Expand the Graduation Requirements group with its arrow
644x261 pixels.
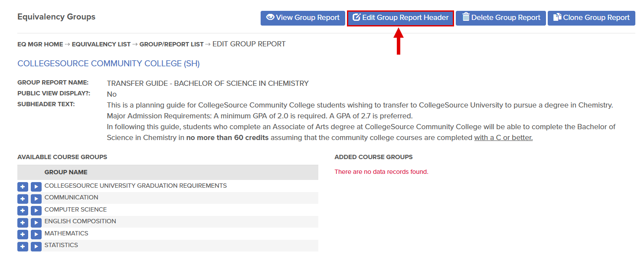36,187
